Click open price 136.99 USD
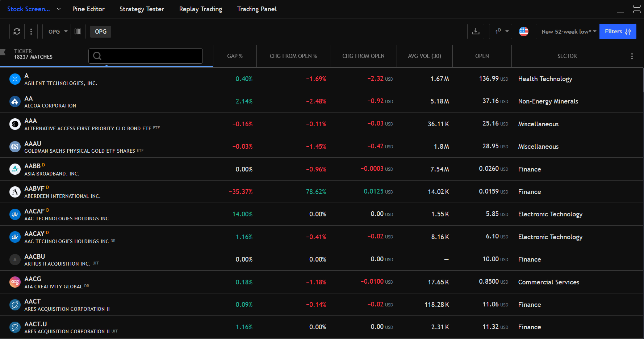The width and height of the screenshot is (644, 339). (493, 79)
